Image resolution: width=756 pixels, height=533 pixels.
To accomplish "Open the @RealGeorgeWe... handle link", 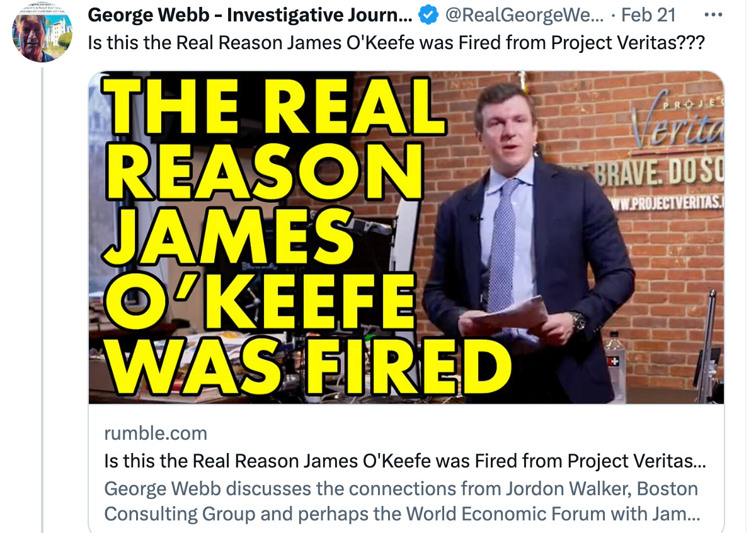I will point(524,16).
